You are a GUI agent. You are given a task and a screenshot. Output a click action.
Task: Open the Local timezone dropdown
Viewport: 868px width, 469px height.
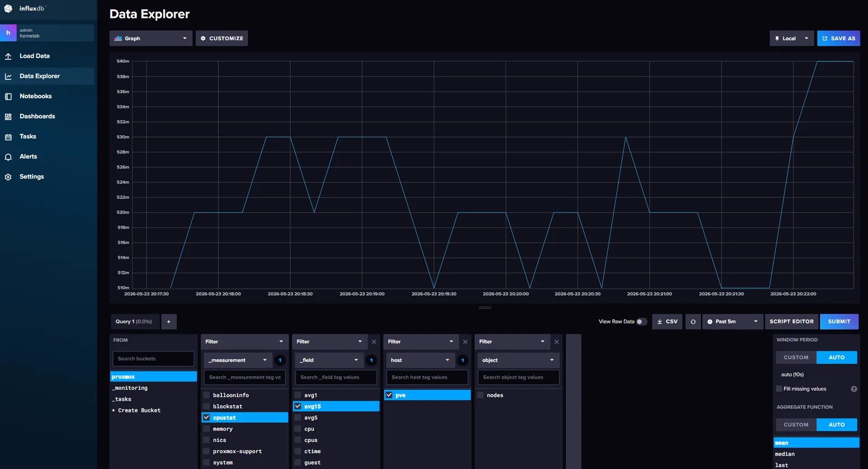[x=792, y=38]
